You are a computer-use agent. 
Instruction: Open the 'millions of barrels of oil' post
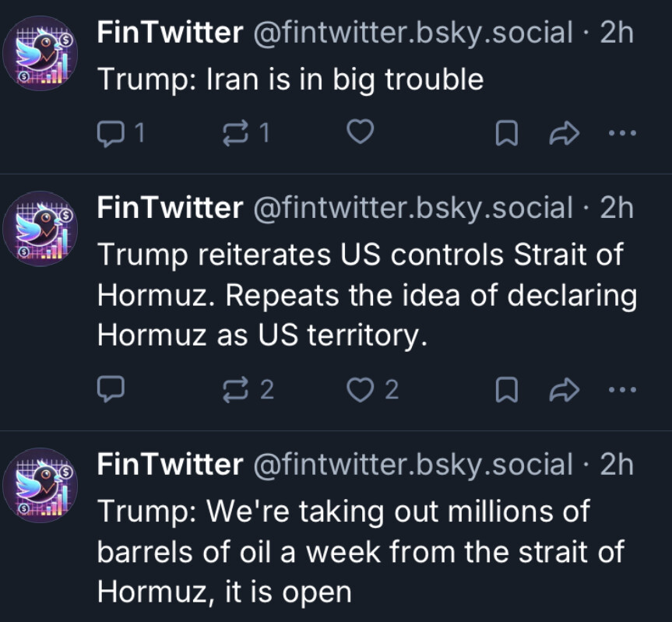[360, 552]
